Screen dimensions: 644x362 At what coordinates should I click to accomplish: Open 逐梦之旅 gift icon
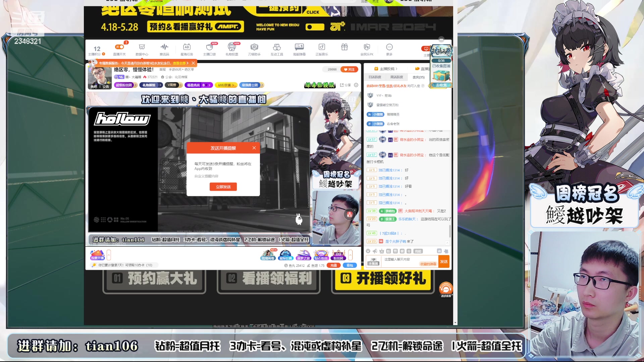pos(303,255)
